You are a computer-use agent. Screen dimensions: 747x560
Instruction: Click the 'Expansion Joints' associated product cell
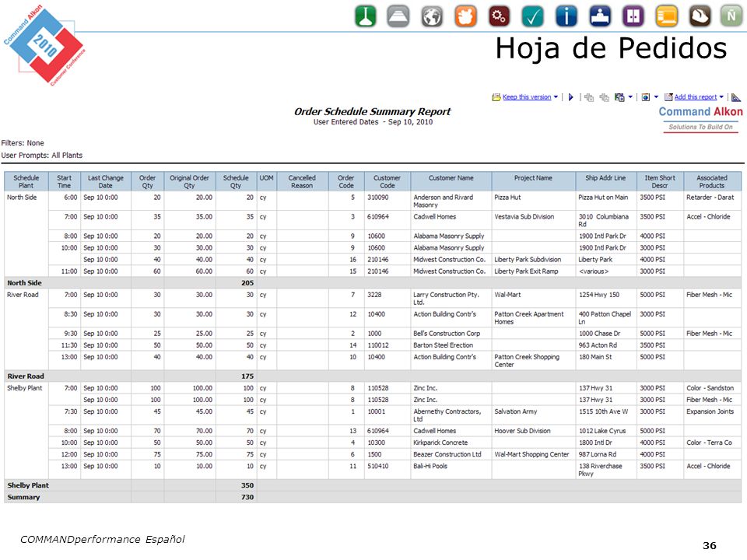click(x=712, y=415)
